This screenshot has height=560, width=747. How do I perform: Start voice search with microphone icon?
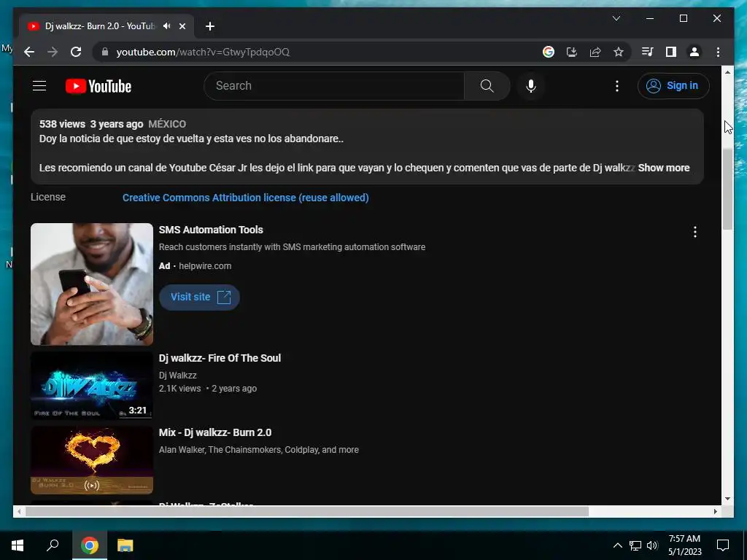pyautogui.click(x=531, y=86)
